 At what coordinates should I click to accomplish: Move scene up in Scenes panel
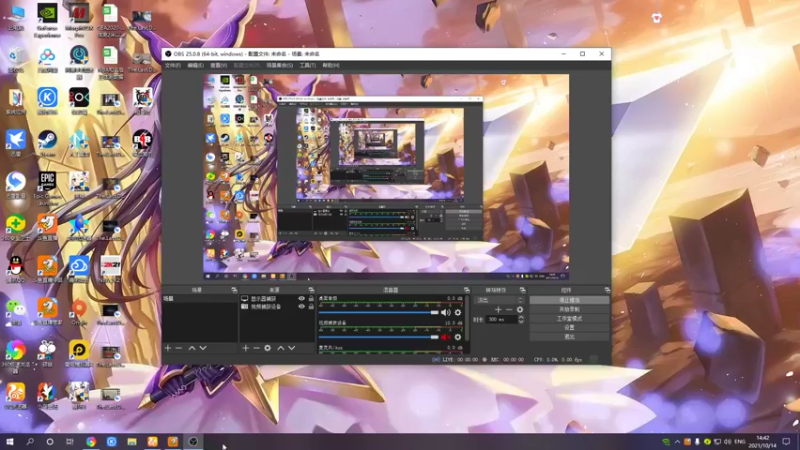click(x=192, y=348)
